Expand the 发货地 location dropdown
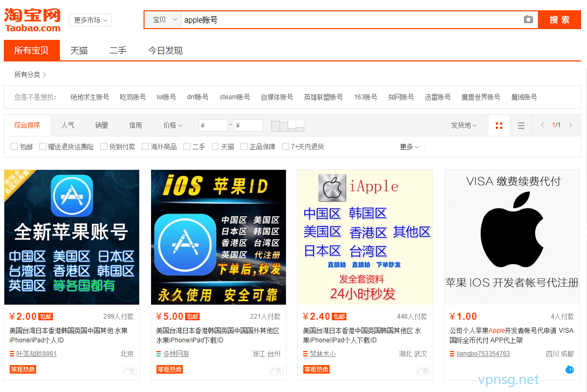Screen dimensions: 587x392 [463, 125]
